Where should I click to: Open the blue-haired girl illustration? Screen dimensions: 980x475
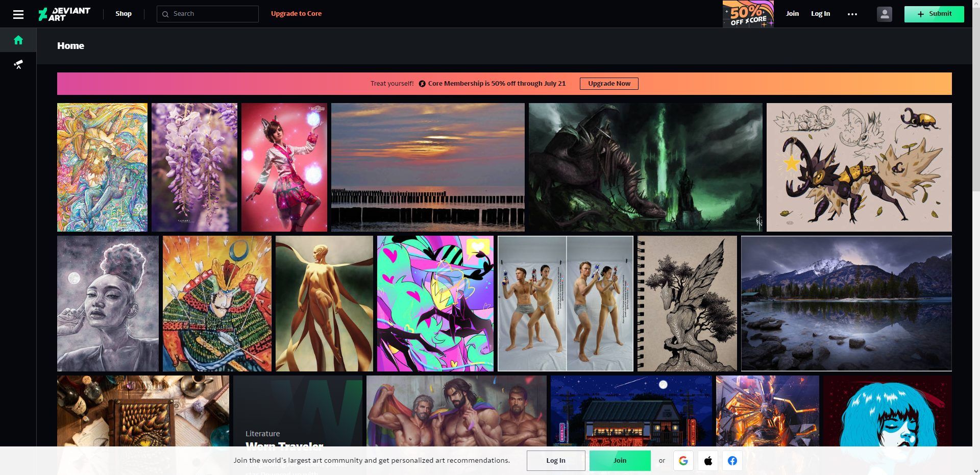pyautogui.click(x=888, y=411)
